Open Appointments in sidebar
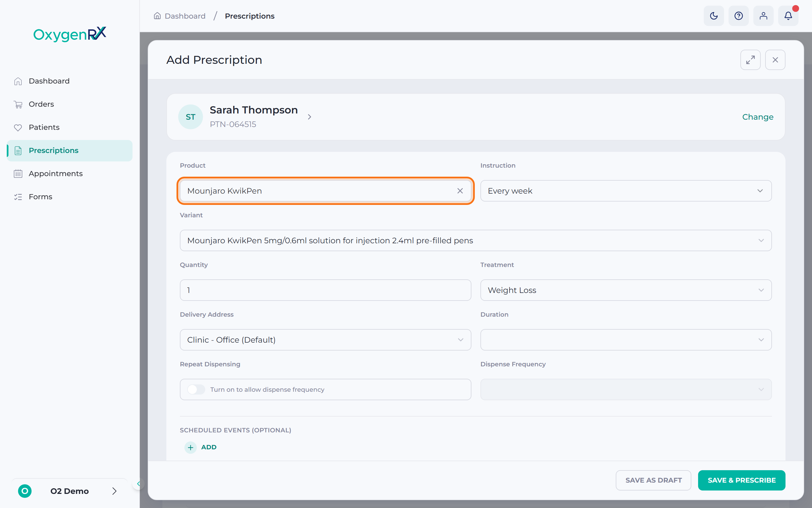This screenshot has width=812, height=508. pos(69,174)
